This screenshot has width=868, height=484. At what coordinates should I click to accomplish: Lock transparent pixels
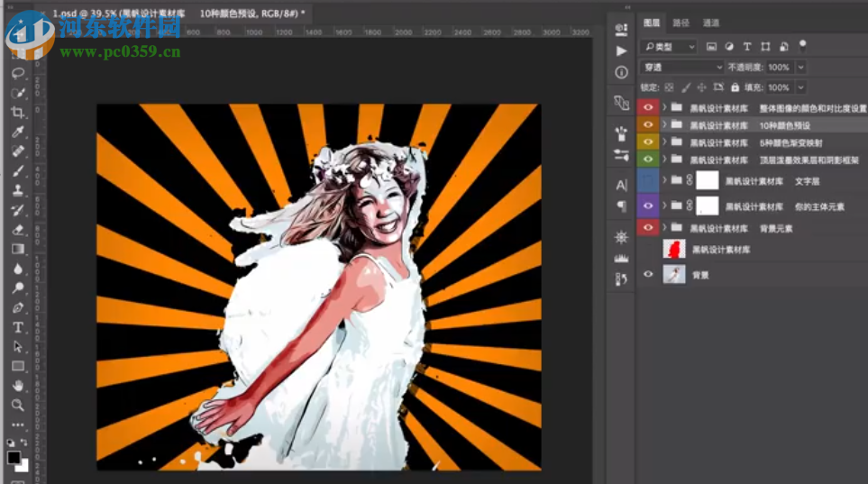coord(670,87)
